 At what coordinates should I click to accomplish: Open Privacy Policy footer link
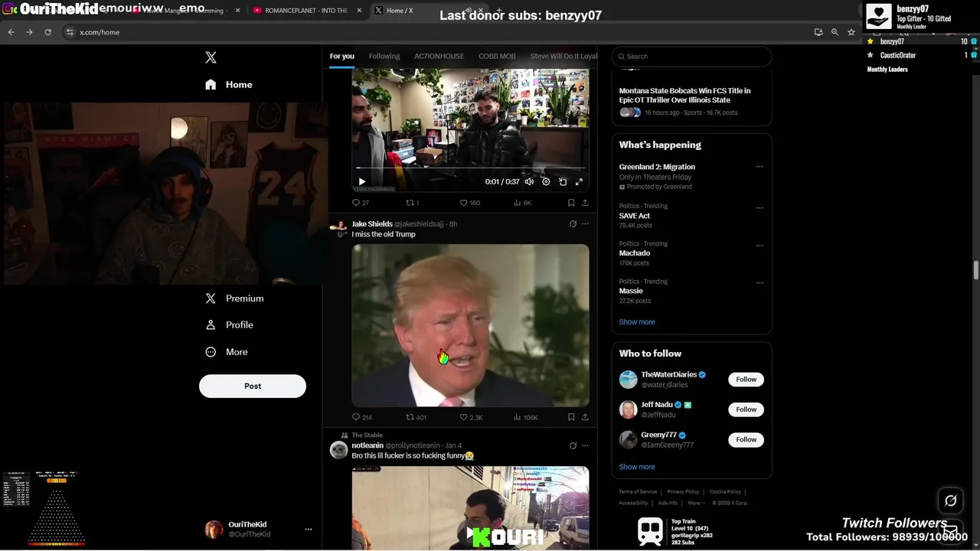click(683, 491)
